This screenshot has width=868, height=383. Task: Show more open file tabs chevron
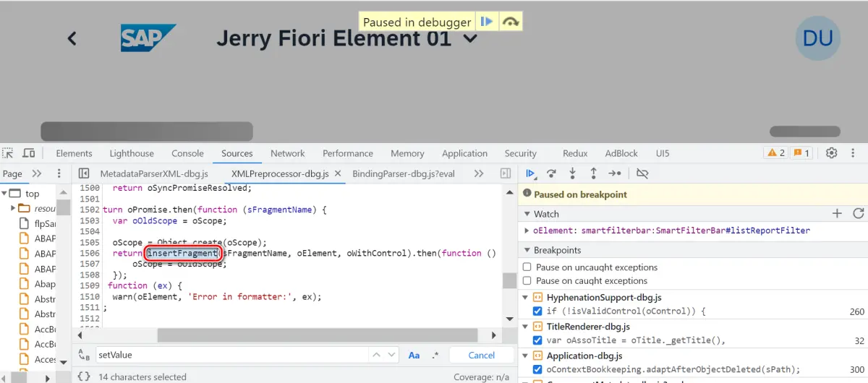[479, 173]
